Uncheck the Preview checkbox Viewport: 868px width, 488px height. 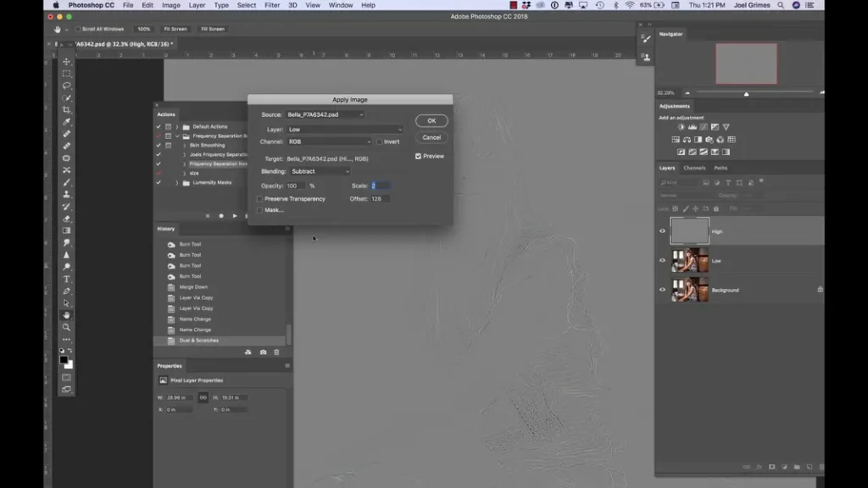point(418,157)
